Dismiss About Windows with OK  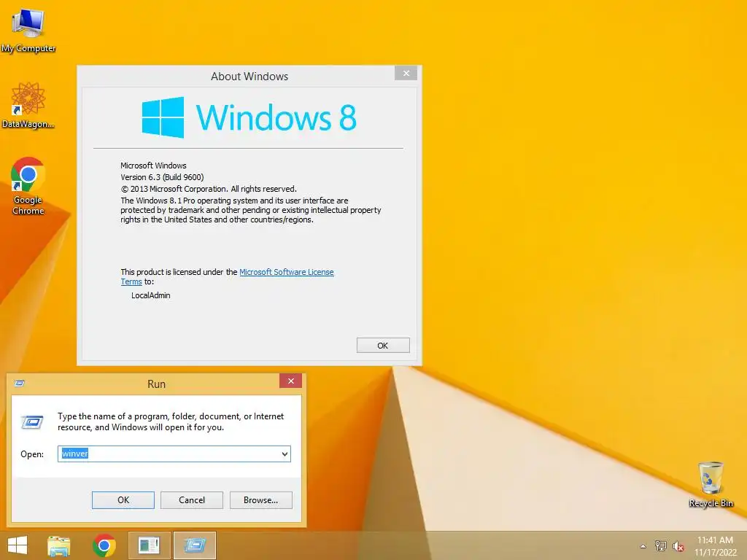(383, 345)
